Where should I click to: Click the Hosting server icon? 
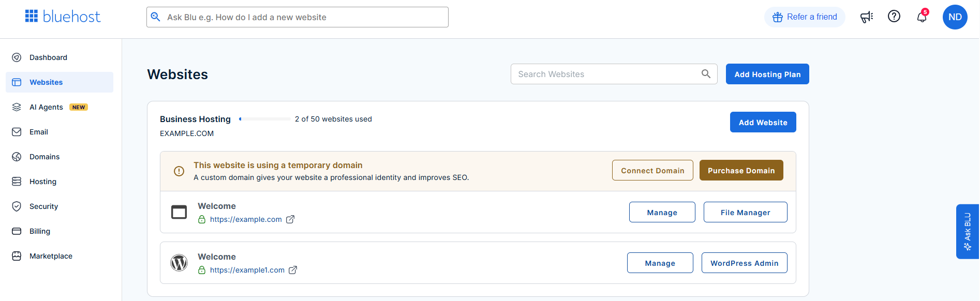[x=17, y=182]
